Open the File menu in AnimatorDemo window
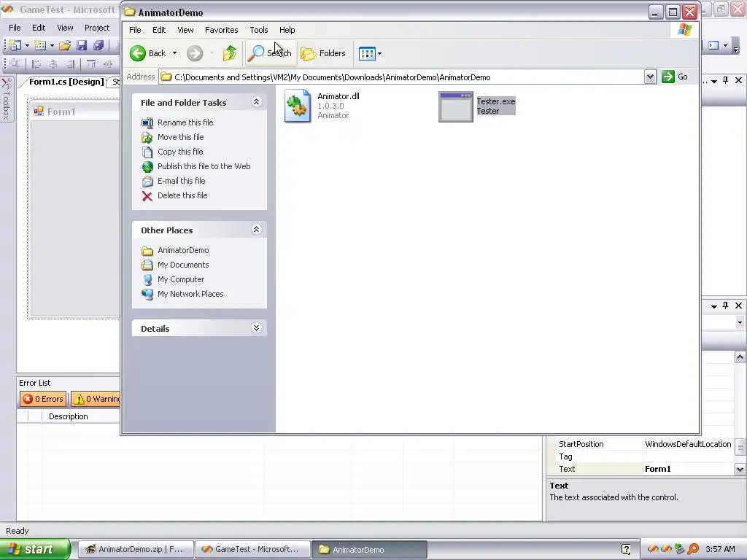The image size is (747, 560). 135,29
